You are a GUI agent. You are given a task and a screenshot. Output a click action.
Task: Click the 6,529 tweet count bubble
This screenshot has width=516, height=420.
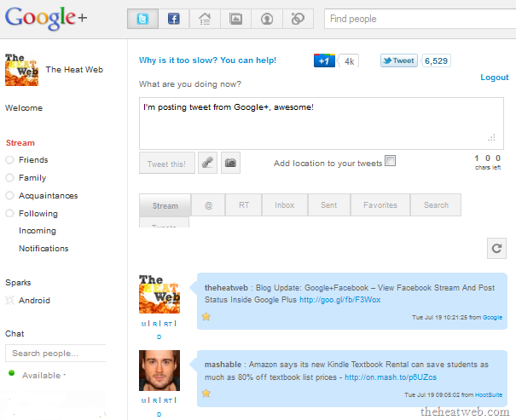(x=436, y=60)
